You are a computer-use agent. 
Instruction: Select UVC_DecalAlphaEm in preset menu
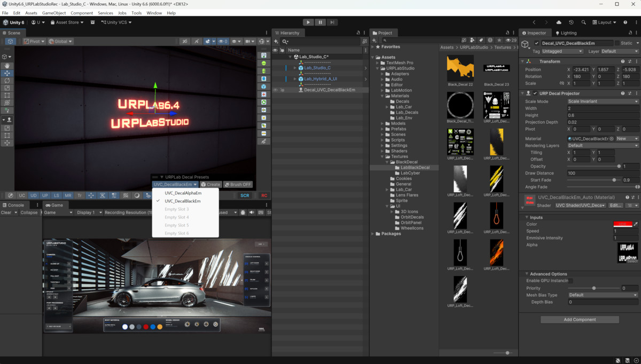(183, 193)
